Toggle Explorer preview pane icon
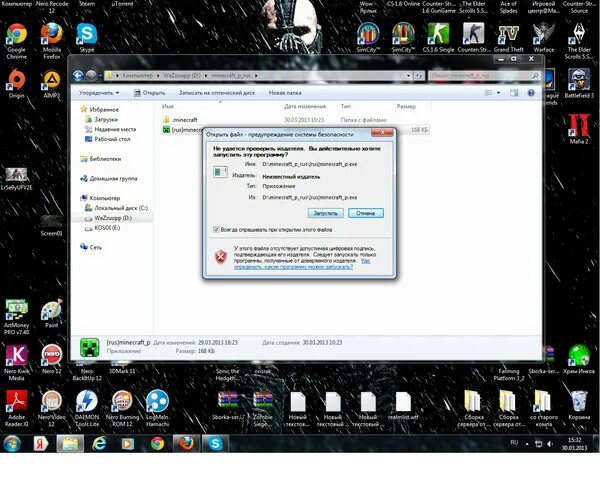600x480 pixels. tap(514, 93)
